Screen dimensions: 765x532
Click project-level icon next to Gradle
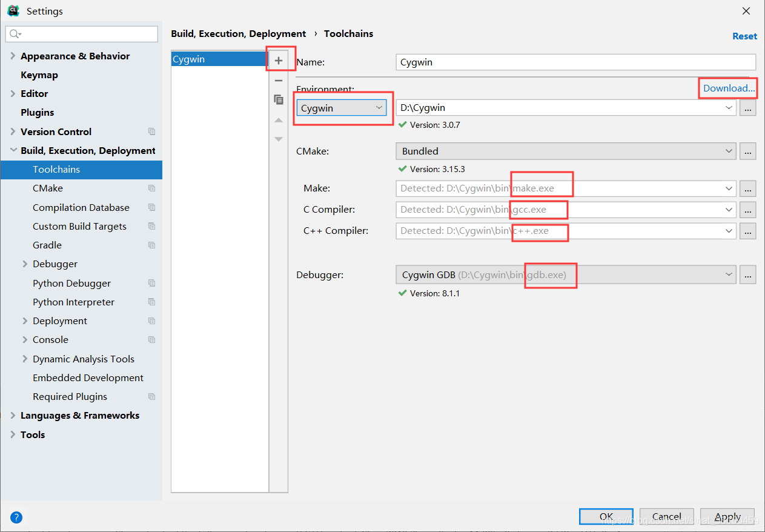(151, 245)
